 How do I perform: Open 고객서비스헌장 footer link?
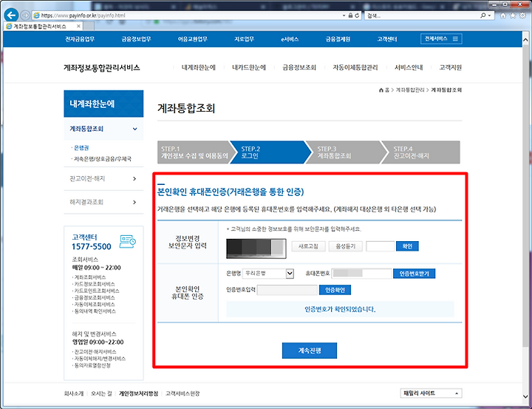pos(183,393)
